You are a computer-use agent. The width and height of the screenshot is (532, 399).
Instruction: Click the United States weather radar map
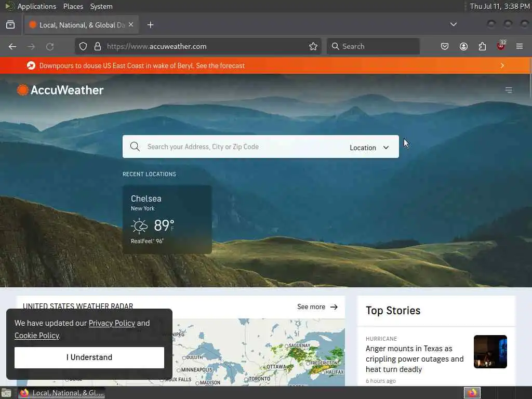coord(259,352)
